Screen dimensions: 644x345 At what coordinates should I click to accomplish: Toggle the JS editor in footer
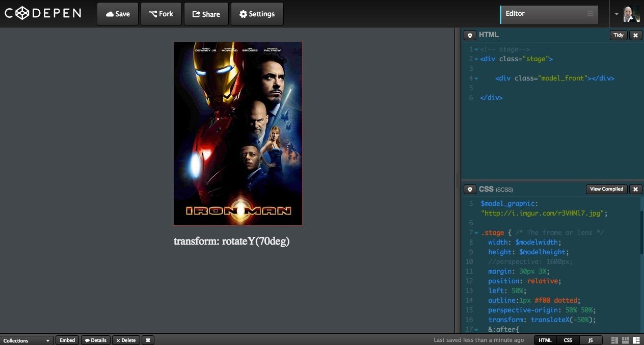click(x=591, y=340)
